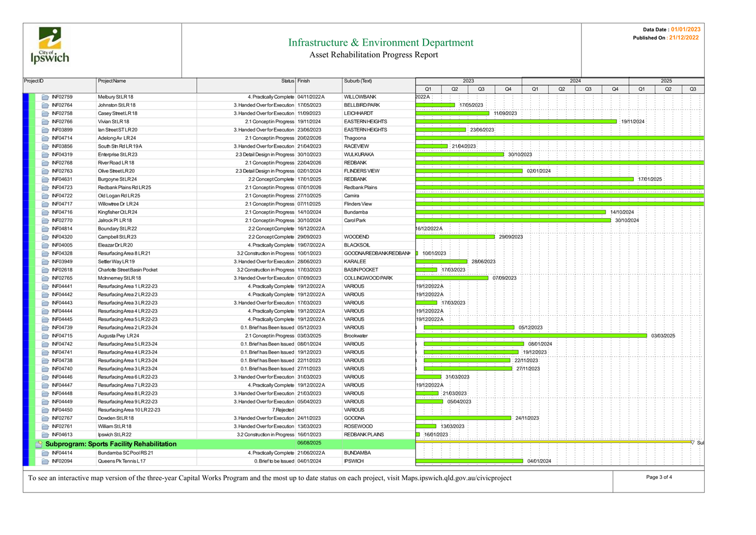Click the folder icon beside INF03899
756x535 pixels.
tap(45, 130)
